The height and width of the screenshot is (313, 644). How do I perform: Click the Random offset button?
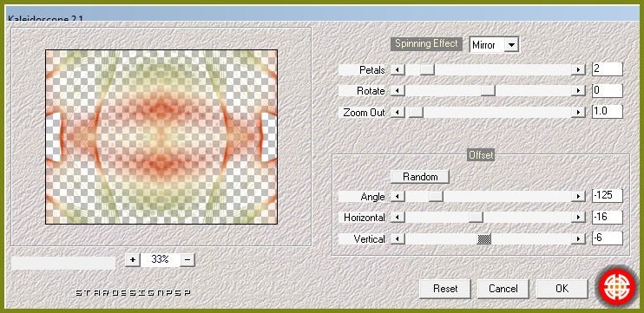420,177
